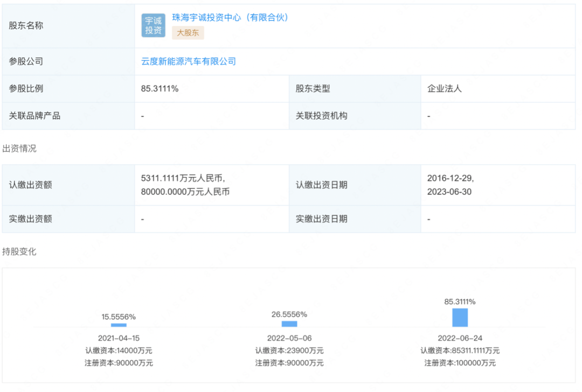This screenshot has height=392, width=582.
Task: Click the 关联品牌产品 label cell
Action: click(68, 116)
